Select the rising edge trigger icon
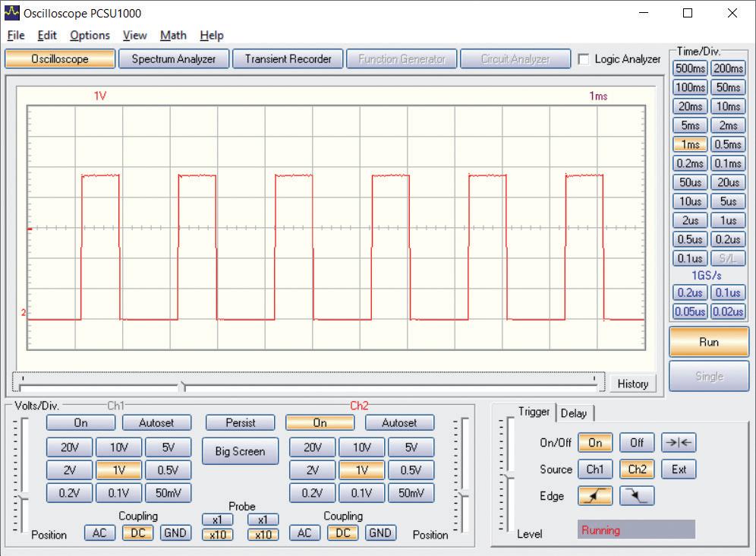This screenshot has width=756, height=556. (x=595, y=496)
